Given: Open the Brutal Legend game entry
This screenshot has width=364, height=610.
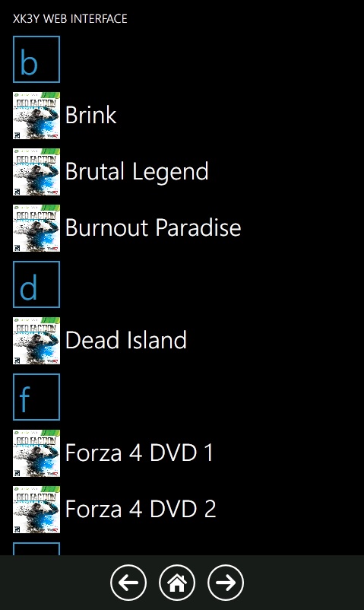Looking at the screenshot, I should (x=137, y=172).
